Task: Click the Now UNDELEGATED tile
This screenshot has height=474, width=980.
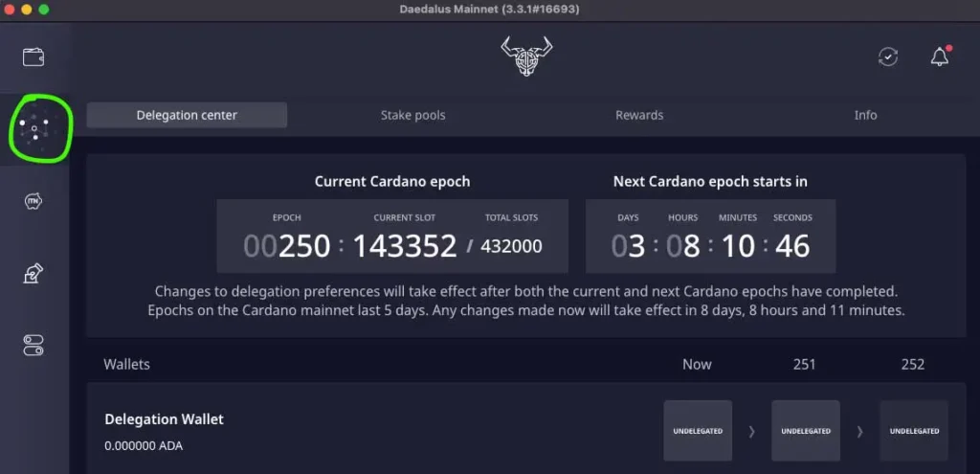Action: 698,431
